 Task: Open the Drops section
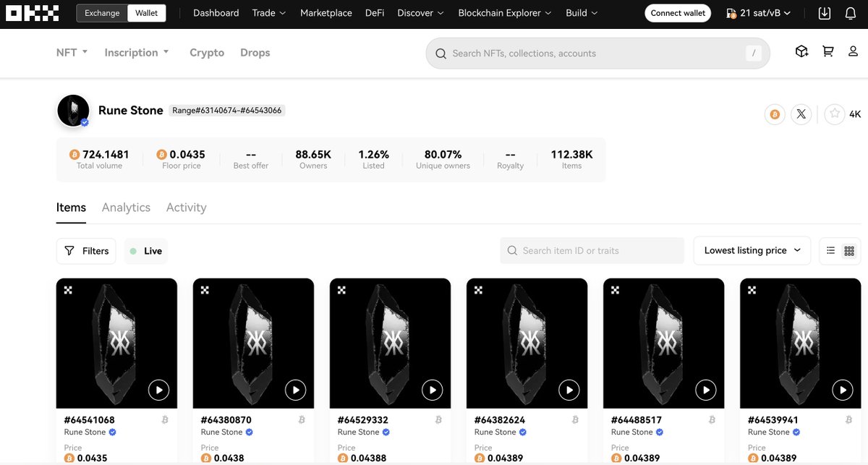tap(255, 52)
